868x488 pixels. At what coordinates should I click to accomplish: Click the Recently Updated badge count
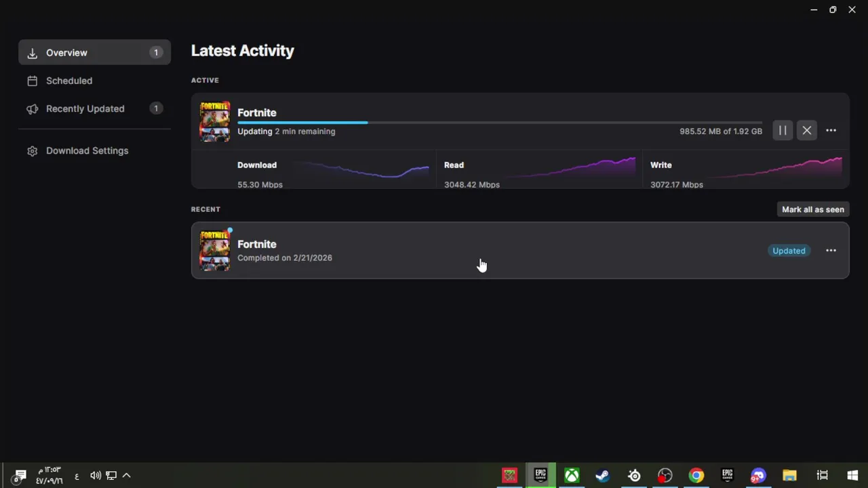coord(156,108)
